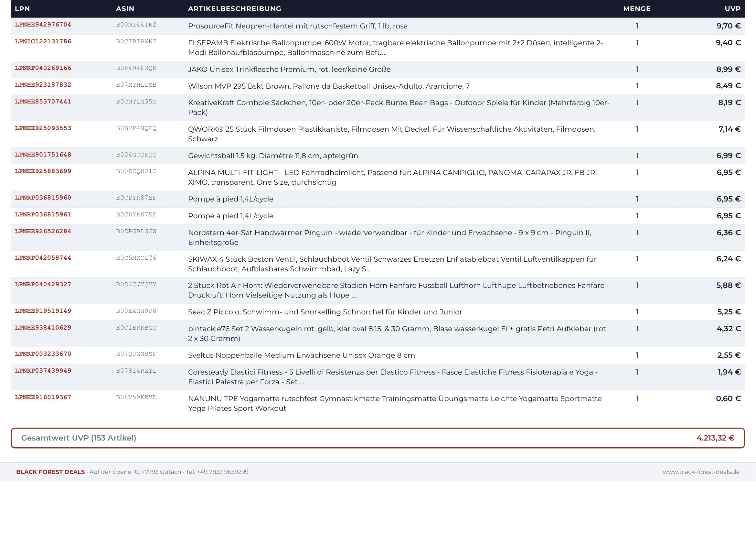Select LPN code LPNRP037439949

[x=43, y=371]
